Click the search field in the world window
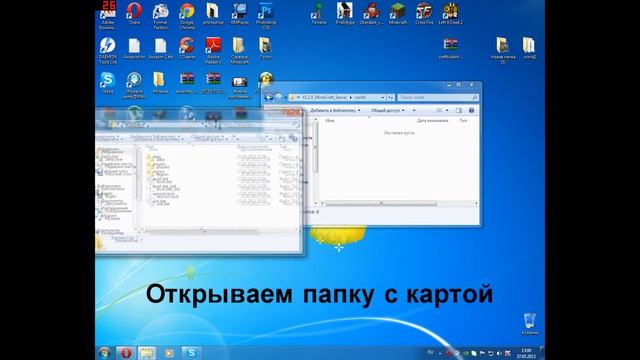 (437, 98)
